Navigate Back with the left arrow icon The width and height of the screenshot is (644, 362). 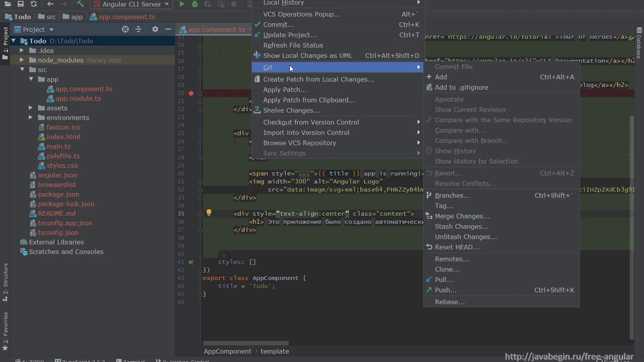pos(50,4)
